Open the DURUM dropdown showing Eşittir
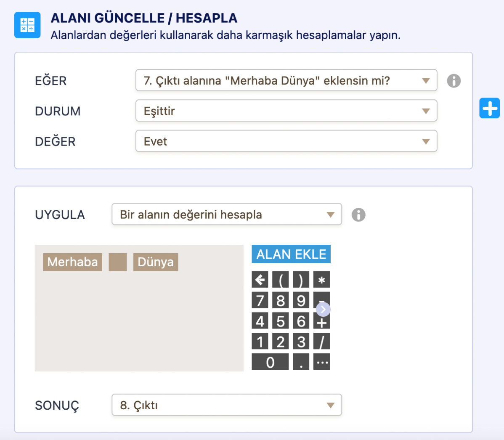Screen dimensions: 504x440 pos(286,111)
